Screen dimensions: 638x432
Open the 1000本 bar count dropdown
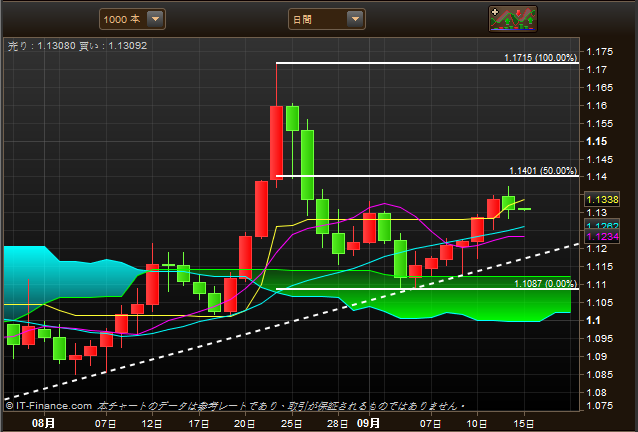tap(132, 19)
